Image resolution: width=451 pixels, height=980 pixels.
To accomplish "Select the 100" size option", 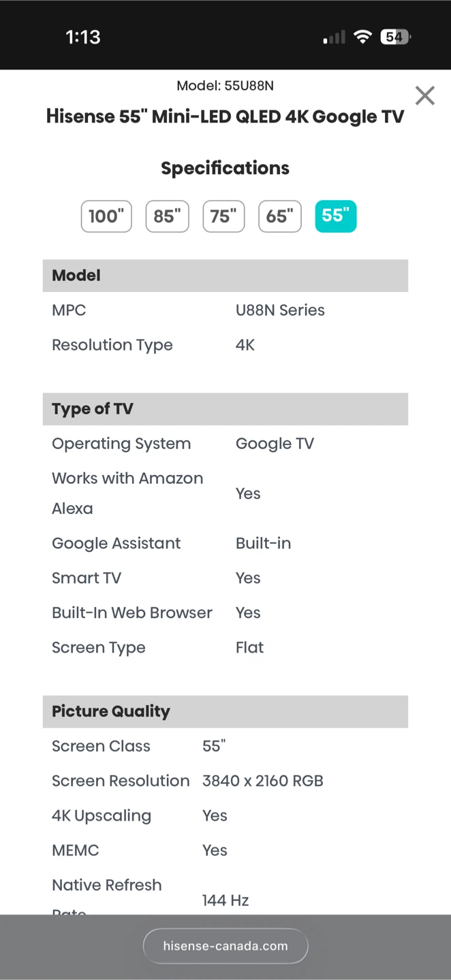I will [x=106, y=216].
